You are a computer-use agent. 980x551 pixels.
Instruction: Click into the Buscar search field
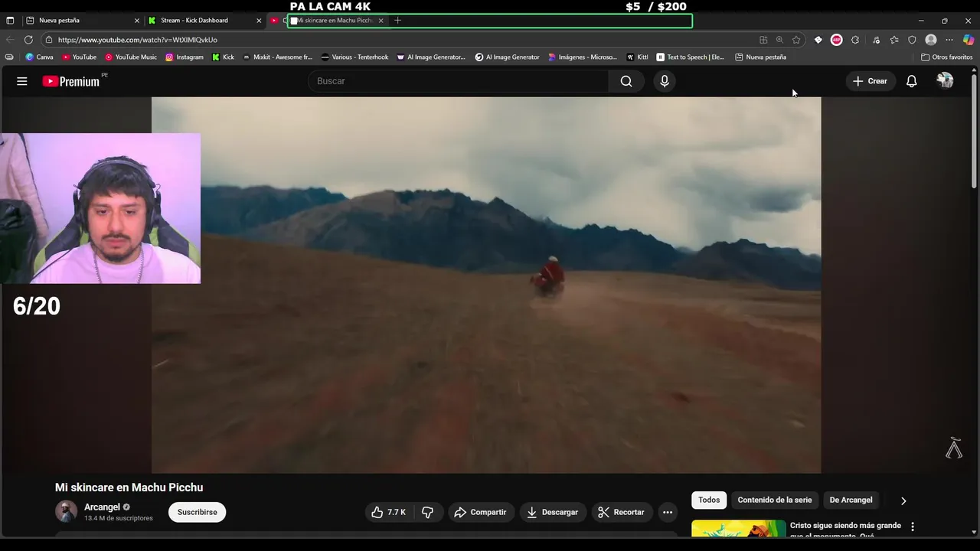459,81
